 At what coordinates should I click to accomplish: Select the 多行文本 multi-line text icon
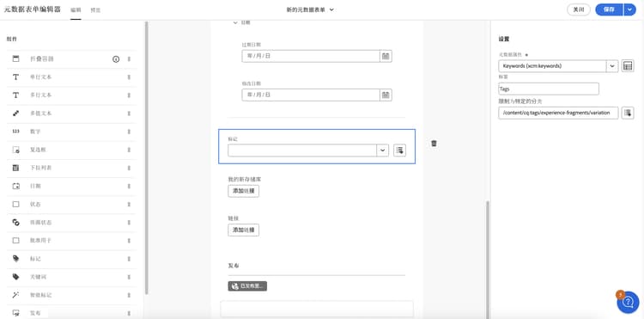(x=16, y=95)
